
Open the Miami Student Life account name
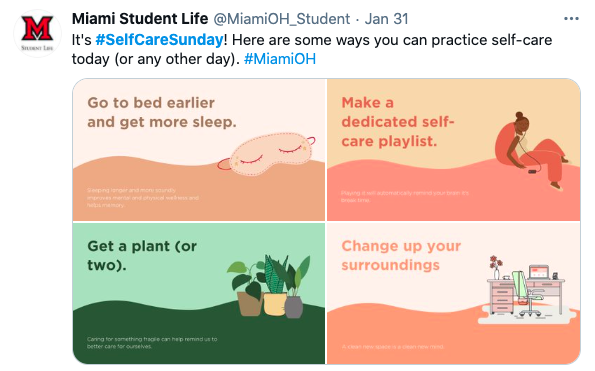[x=140, y=19]
